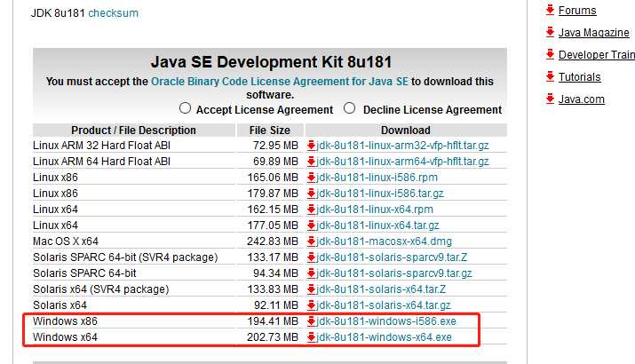The height and width of the screenshot is (364, 635).
Task: Click download arrow icon beside jdk-8u181-solaris-sparcv9.tar.Z
Action: [x=311, y=257]
